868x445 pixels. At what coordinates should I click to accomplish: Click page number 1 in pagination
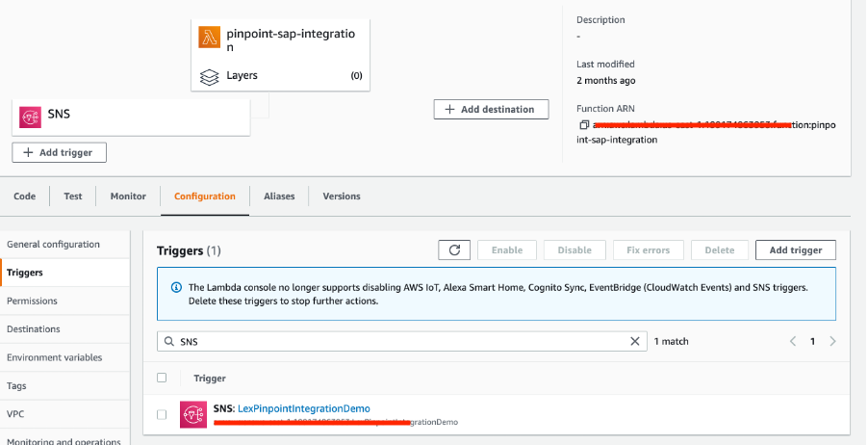[812, 341]
